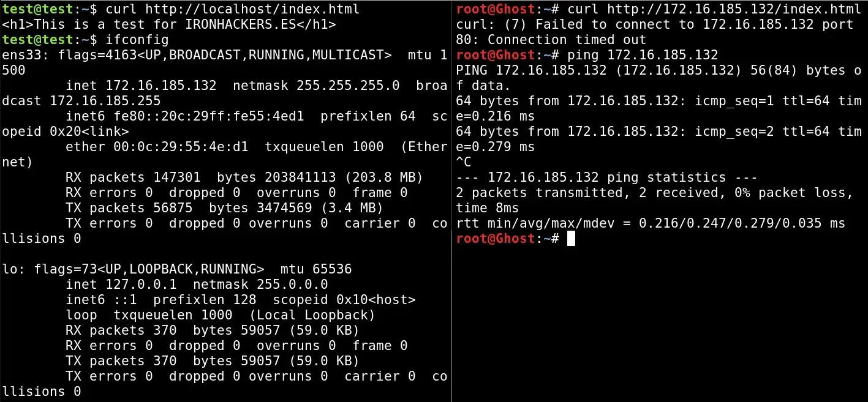This screenshot has width=868, height=402.
Task: Click the rtt min/avg/max/mdev result line
Action: tap(651, 223)
